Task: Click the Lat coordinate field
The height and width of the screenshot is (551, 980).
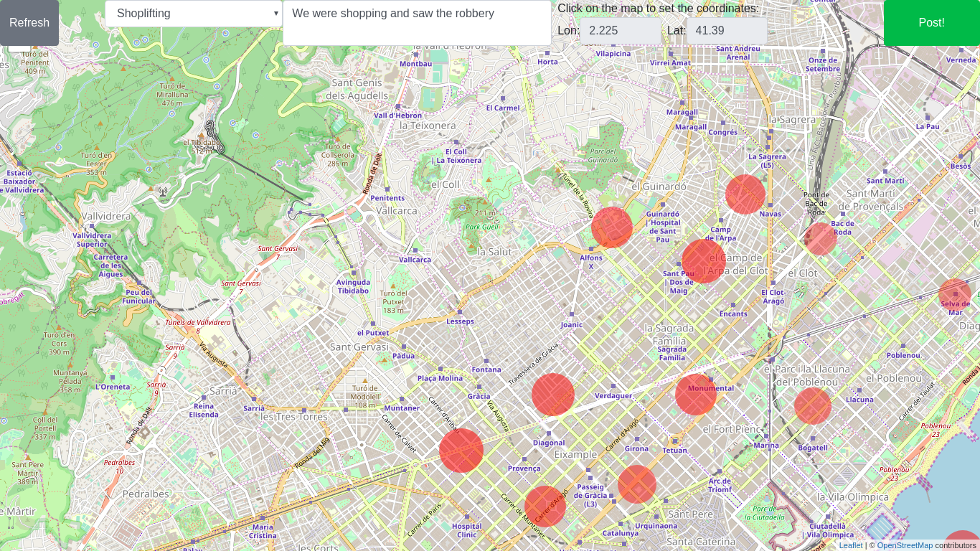Action: pos(727,30)
